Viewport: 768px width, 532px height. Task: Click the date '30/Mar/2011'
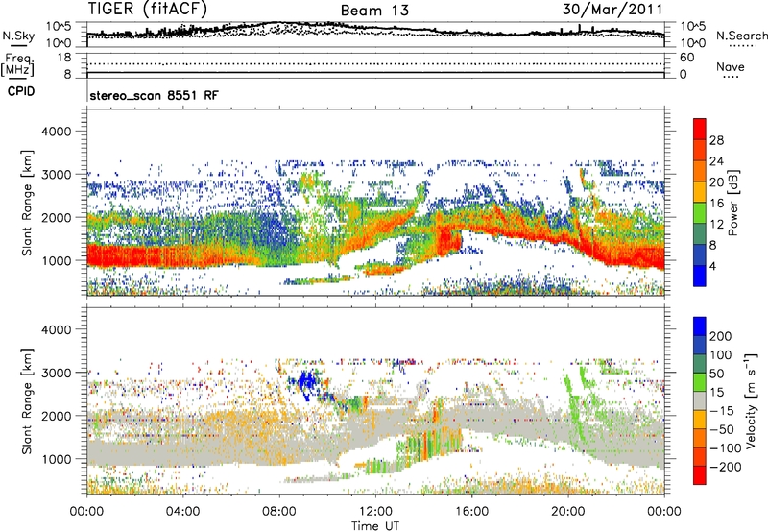pyautogui.click(x=612, y=9)
